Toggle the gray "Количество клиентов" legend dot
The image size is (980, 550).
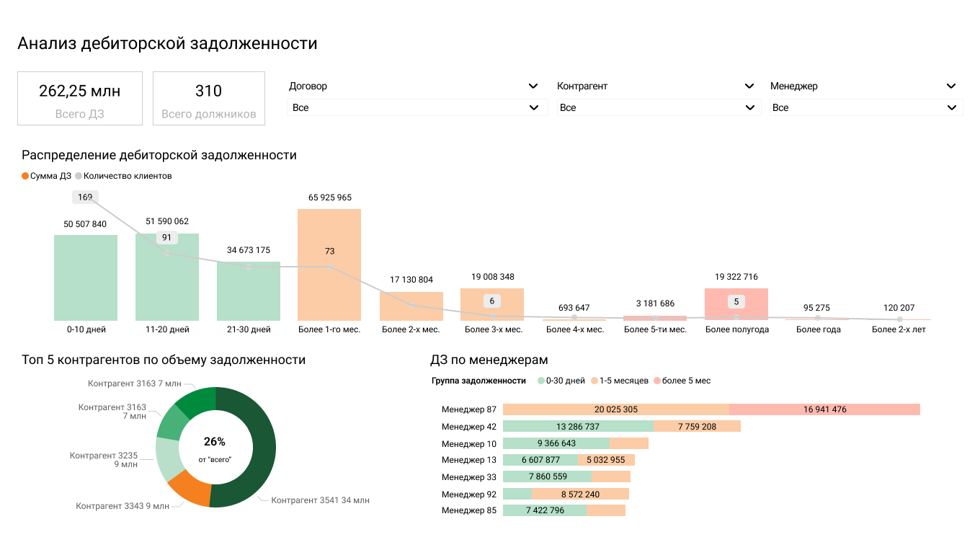pos(77,175)
